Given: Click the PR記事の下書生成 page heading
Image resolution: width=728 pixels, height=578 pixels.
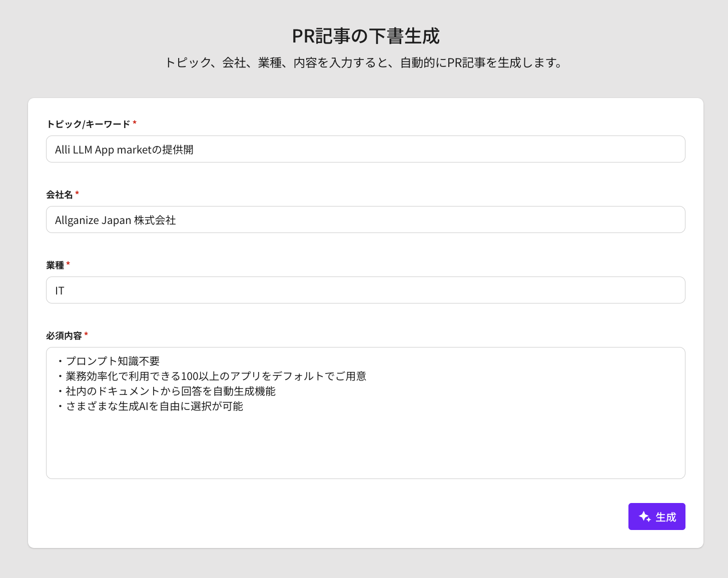Looking at the screenshot, I should click(x=365, y=36).
